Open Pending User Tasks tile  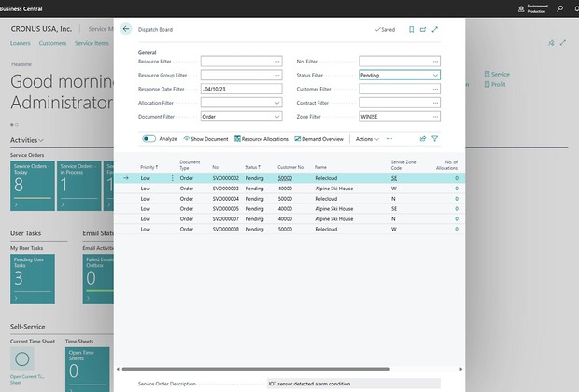point(33,279)
